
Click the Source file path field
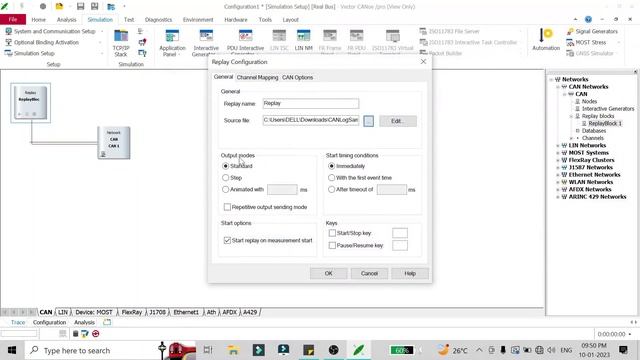(x=311, y=120)
